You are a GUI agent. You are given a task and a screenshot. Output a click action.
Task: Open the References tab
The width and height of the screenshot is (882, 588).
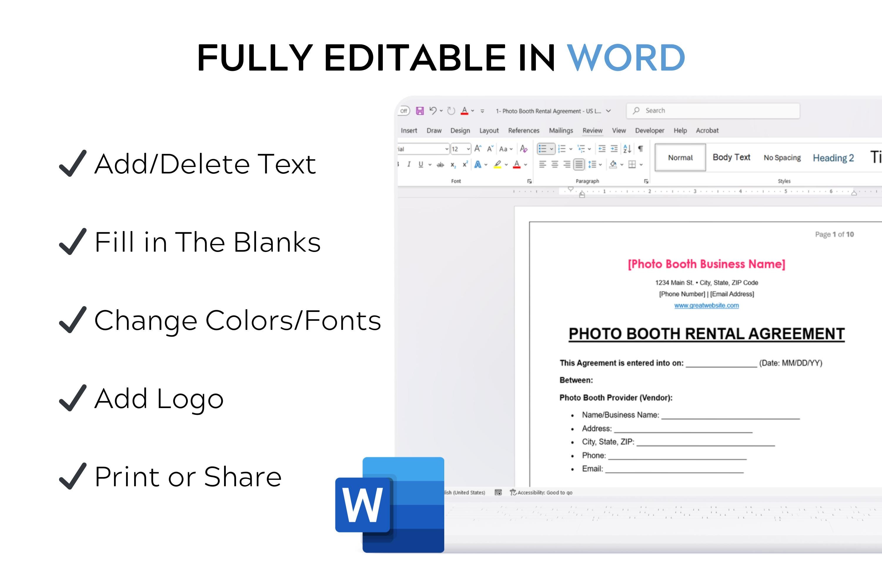coord(524,131)
